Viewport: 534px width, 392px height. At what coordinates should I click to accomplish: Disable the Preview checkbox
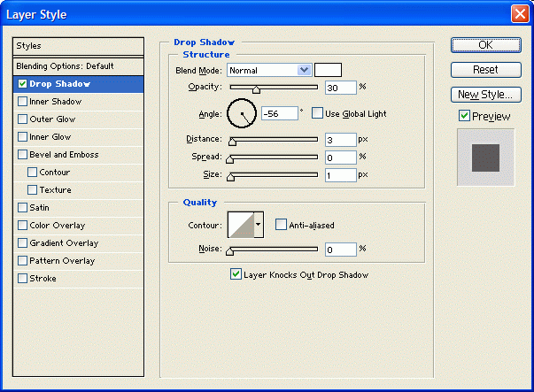point(464,116)
